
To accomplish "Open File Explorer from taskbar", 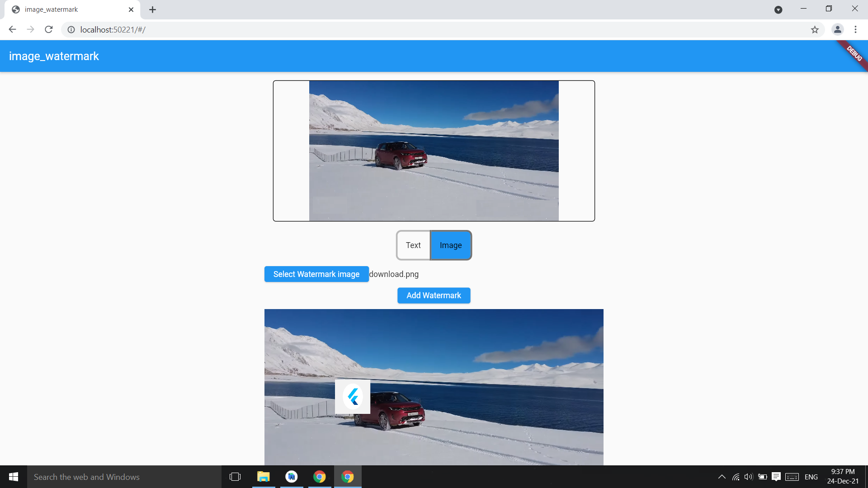I will coord(263,477).
